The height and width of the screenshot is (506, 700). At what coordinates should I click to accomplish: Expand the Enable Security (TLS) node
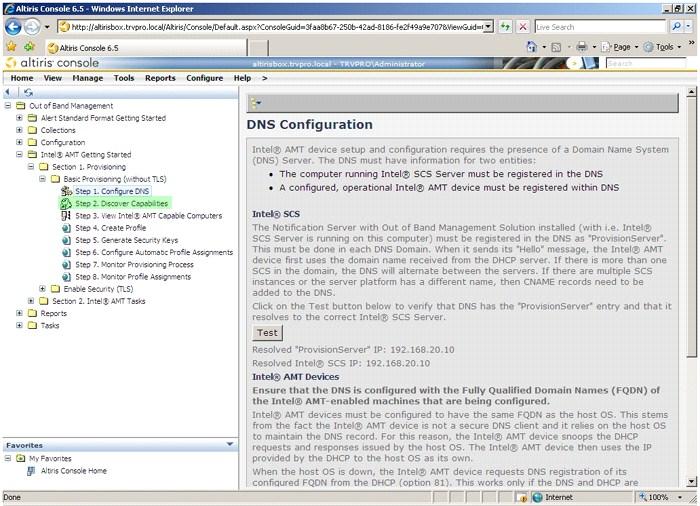pos(42,289)
